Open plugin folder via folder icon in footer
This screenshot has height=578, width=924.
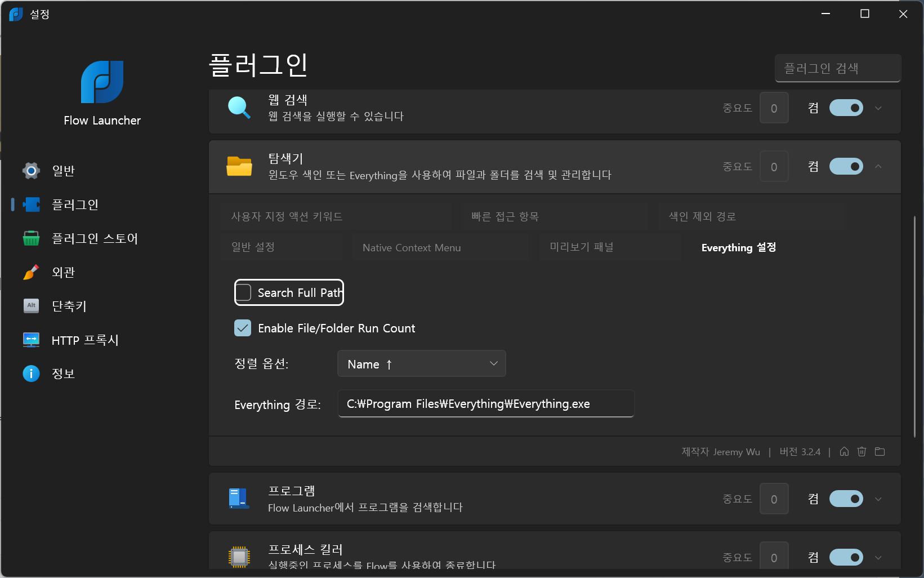click(880, 452)
